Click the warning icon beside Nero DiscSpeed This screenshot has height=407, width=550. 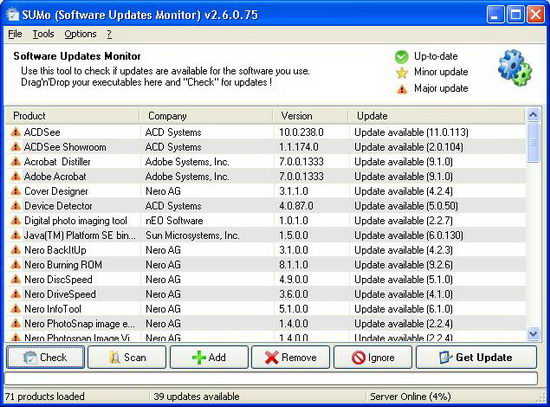tap(15, 279)
